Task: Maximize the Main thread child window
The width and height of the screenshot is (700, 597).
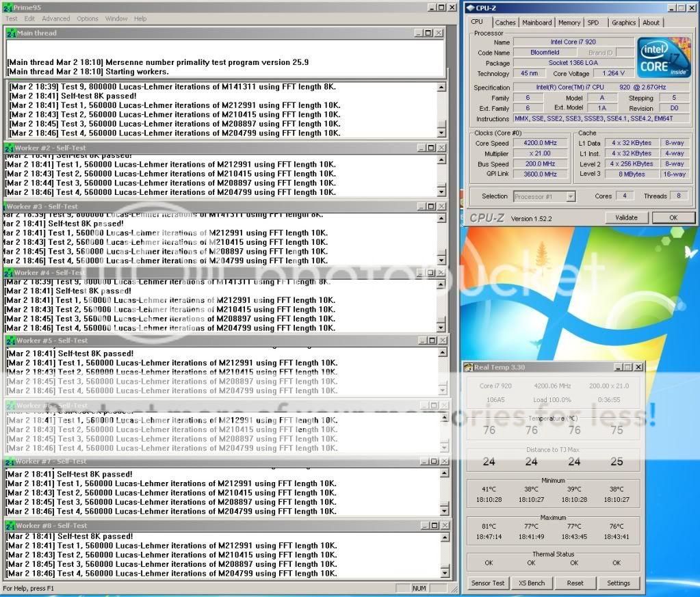Action: [x=428, y=33]
